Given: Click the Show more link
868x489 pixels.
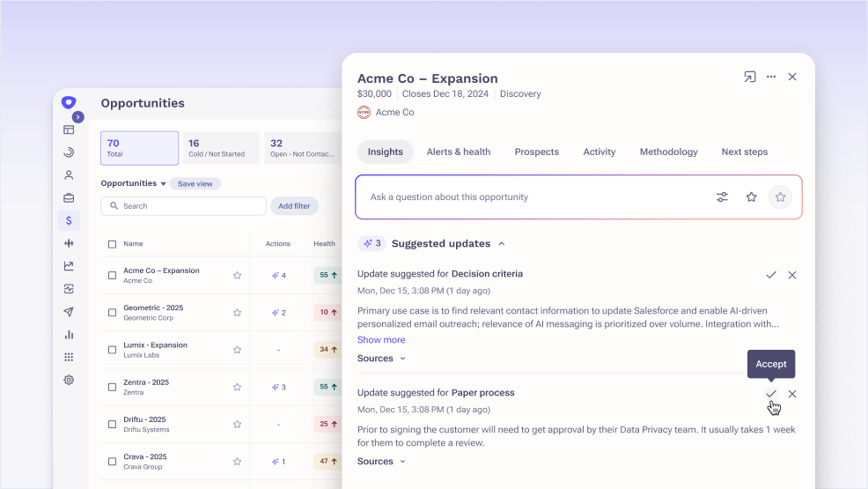Looking at the screenshot, I should (x=381, y=339).
